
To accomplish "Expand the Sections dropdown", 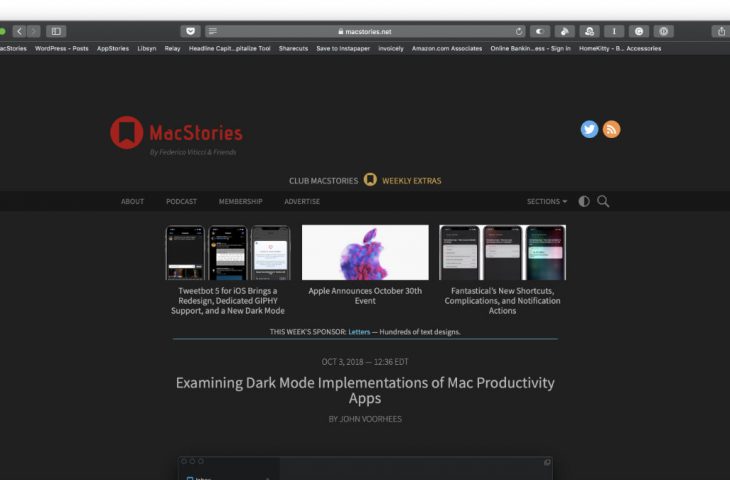I will (x=547, y=201).
